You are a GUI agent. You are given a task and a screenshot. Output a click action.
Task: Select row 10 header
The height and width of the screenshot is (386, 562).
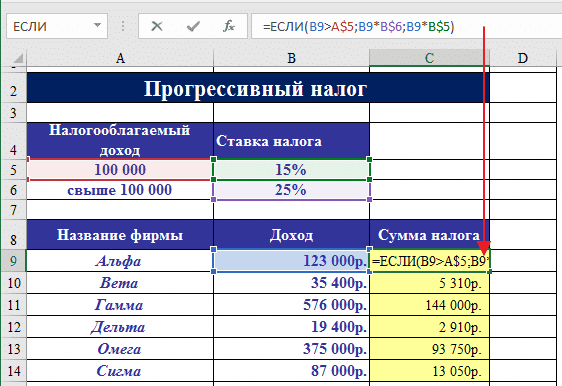click(13, 283)
